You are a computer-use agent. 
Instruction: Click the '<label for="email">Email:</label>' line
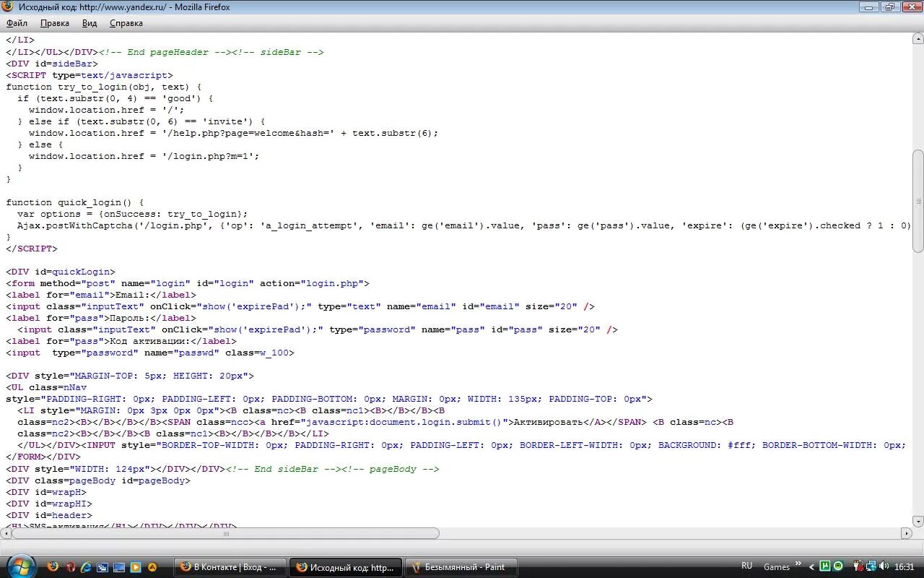click(x=101, y=295)
